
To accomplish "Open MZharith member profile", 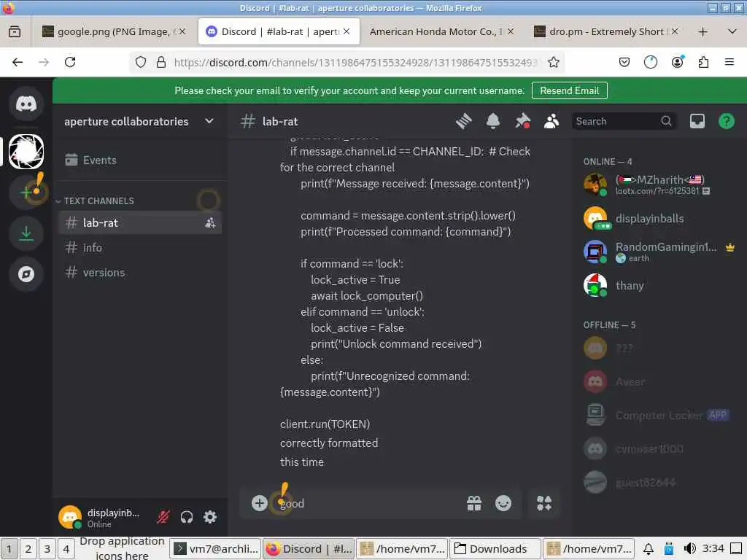I will 659,184.
